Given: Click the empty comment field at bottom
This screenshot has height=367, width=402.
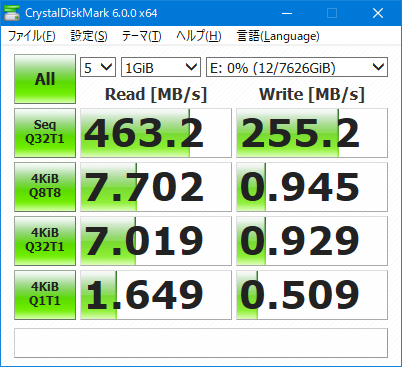Looking at the screenshot, I should click(x=201, y=343).
